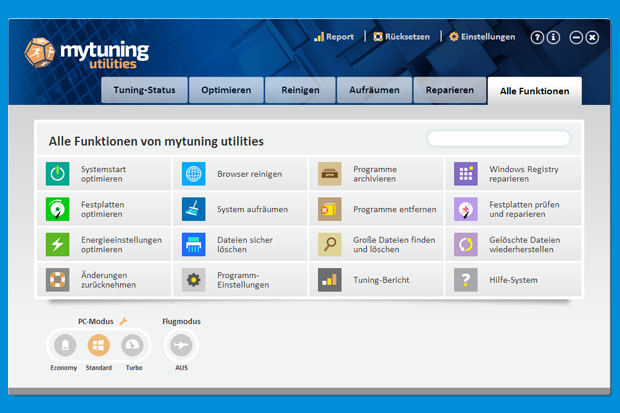Select Standard PC mode

point(98,345)
